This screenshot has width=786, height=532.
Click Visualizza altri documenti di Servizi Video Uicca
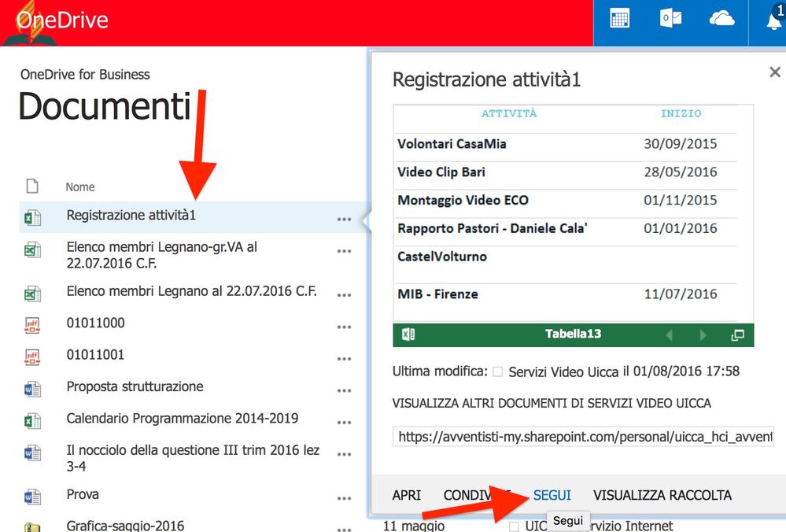pos(552,403)
